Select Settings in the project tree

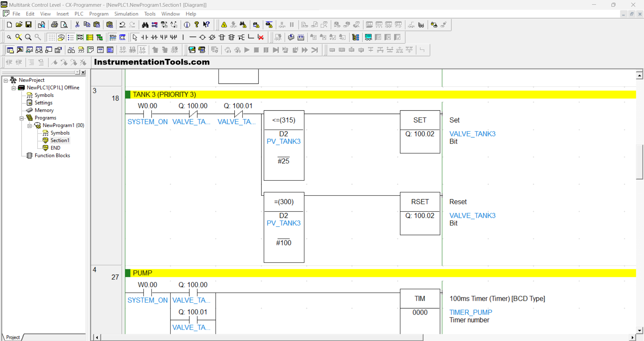pos(44,103)
